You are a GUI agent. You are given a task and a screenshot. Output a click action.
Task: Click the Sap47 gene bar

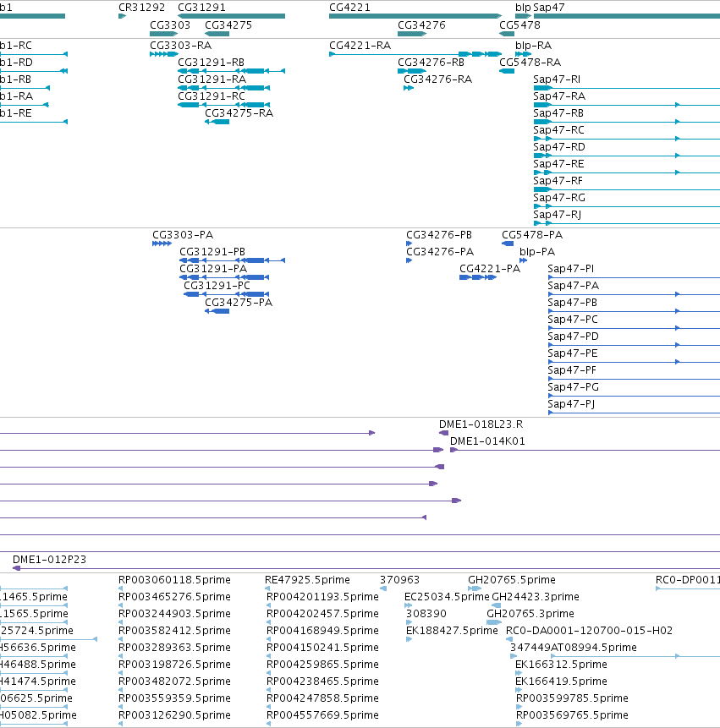(x=627, y=16)
